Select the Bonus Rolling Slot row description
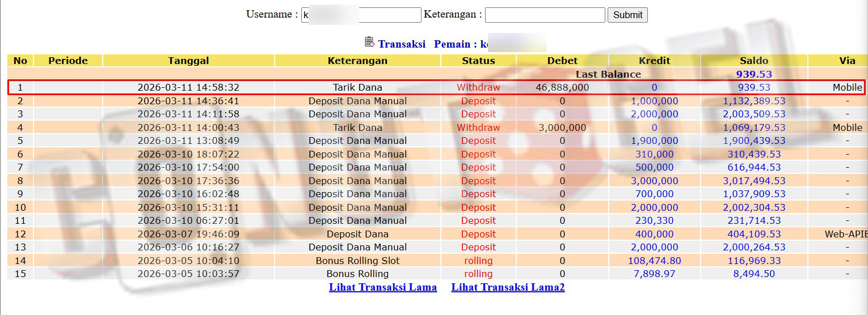 [x=357, y=261]
